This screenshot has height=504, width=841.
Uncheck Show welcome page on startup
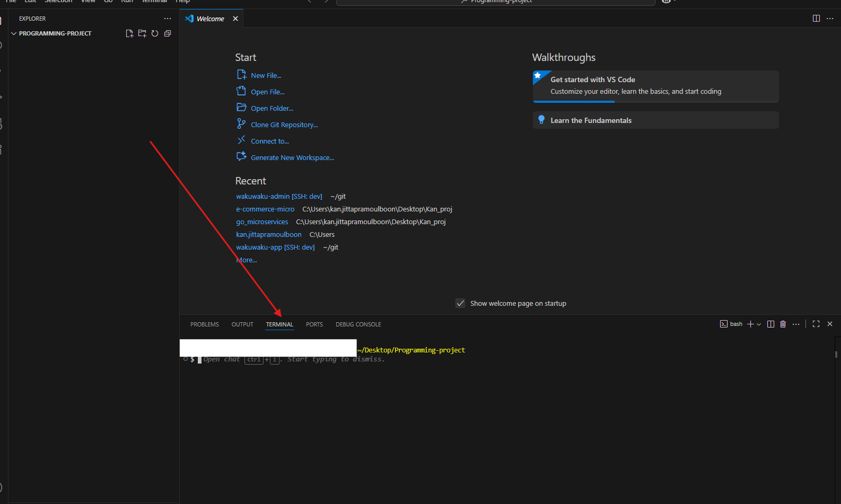pyautogui.click(x=460, y=303)
